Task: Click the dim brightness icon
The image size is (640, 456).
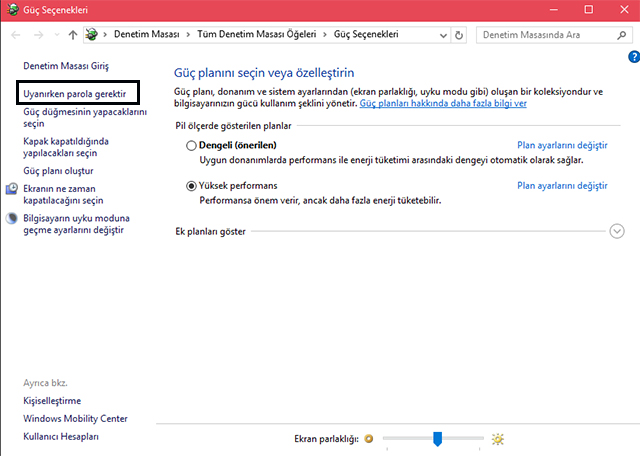Action: pos(369,439)
